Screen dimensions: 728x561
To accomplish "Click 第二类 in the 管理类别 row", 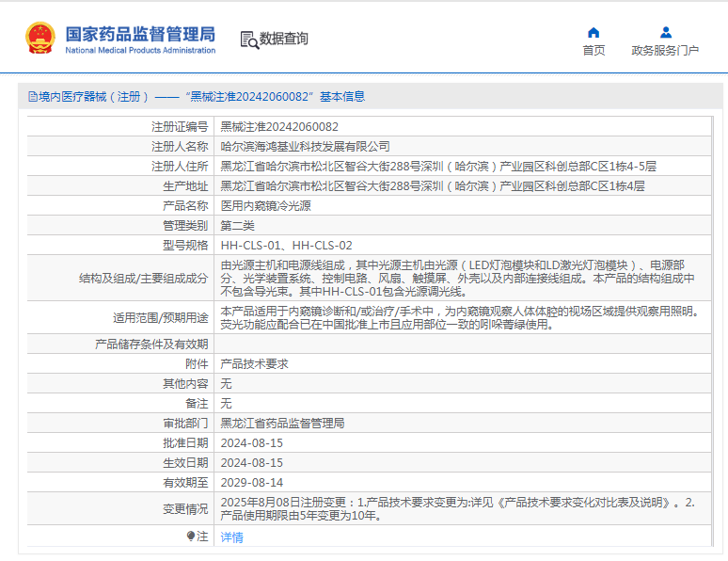I will point(237,225).
